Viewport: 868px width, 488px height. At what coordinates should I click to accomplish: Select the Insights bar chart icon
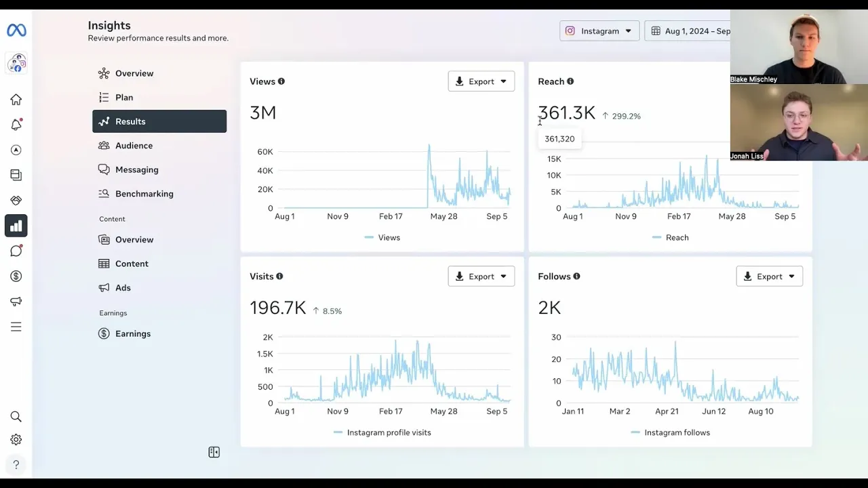[16, 226]
